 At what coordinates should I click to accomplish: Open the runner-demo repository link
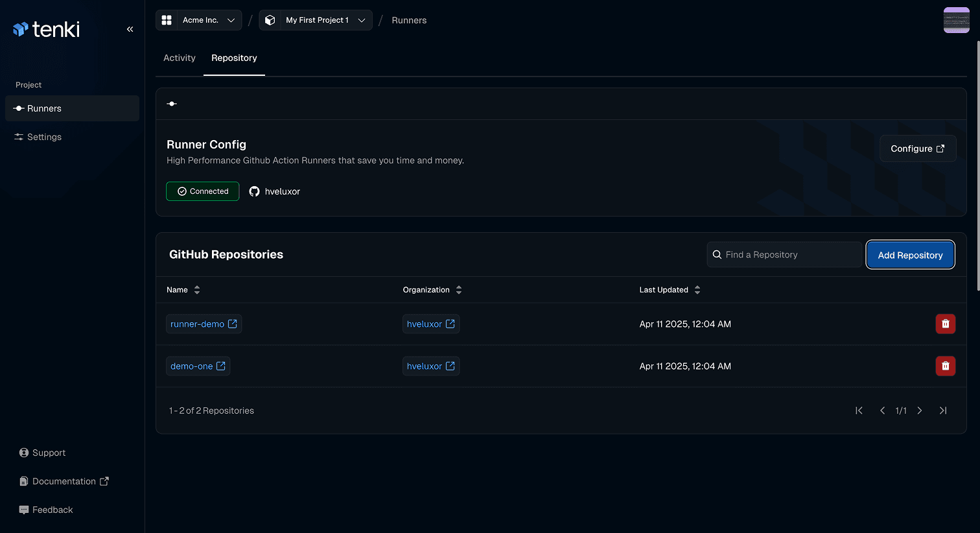click(x=204, y=324)
